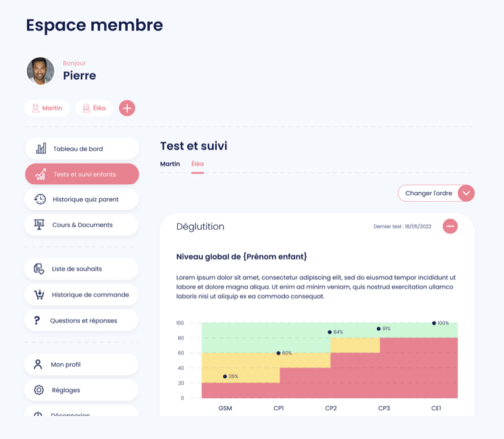Open Cours & Documents section
This screenshot has width=504, height=439.
(82, 225)
